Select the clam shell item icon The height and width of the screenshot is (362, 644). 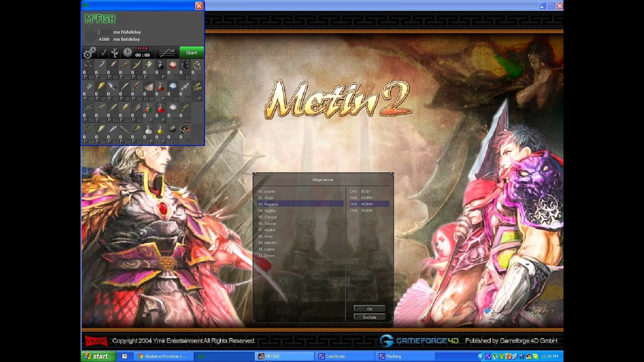pos(149,86)
